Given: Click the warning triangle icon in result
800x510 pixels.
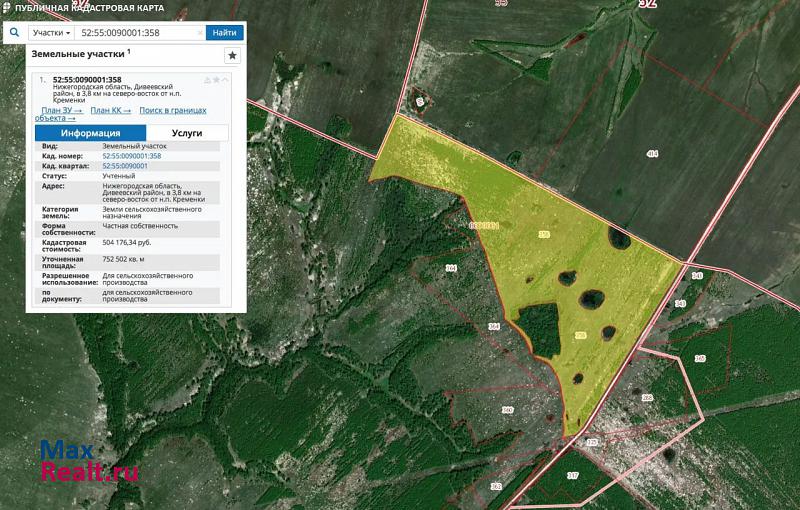Looking at the screenshot, I should coord(207,79).
